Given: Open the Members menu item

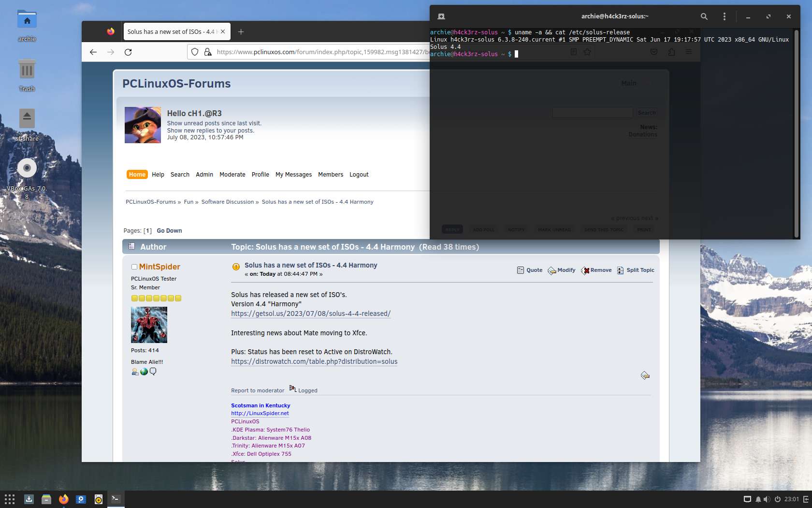Looking at the screenshot, I should pyautogui.click(x=331, y=175).
